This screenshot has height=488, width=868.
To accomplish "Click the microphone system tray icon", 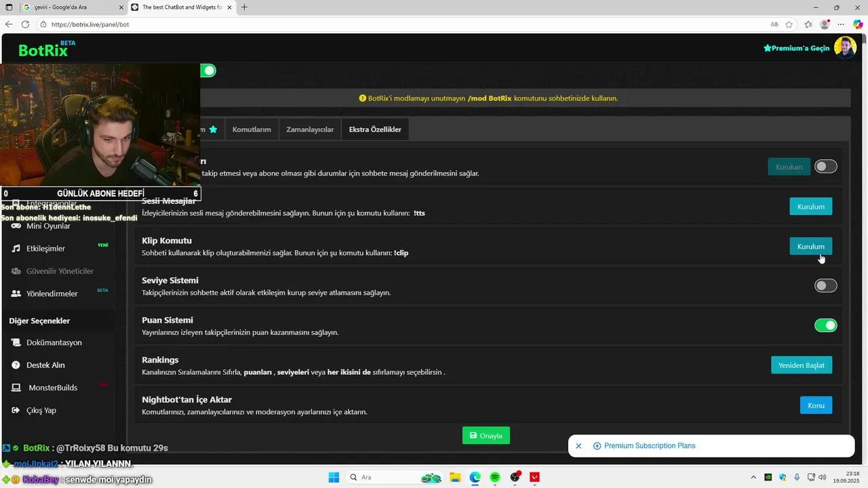I will pyautogui.click(x=797, y=477).
